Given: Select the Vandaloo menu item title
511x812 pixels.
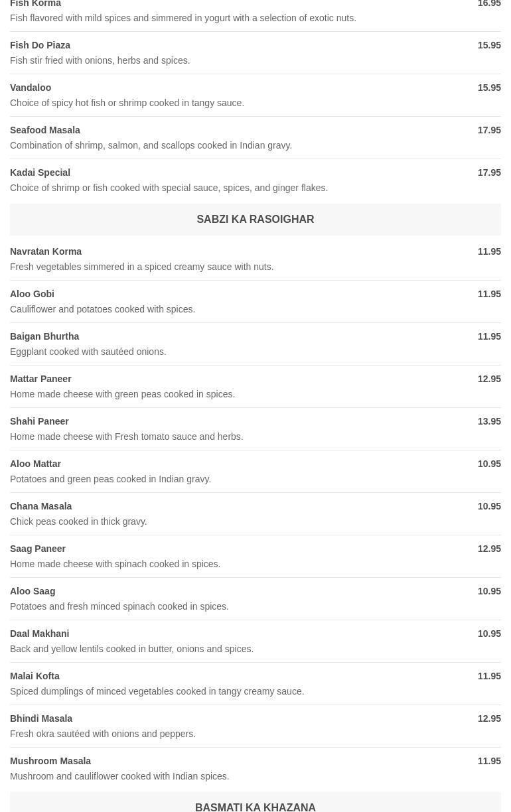Looking at the screenshot, I should (31, 88).
